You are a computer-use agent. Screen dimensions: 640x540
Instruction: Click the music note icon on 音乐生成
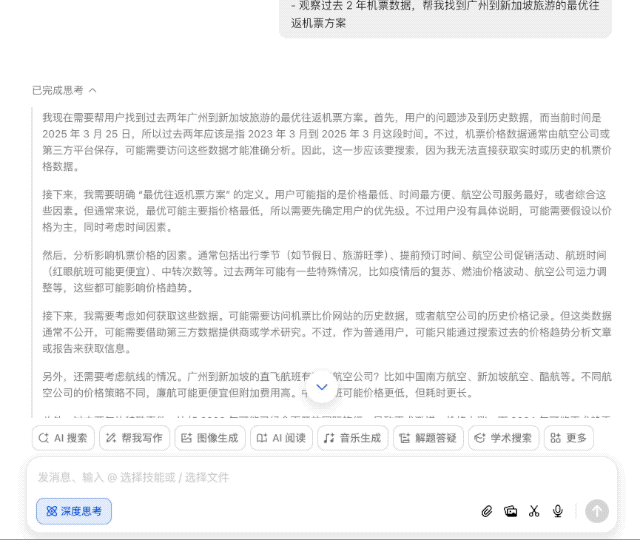click(328, 438)
